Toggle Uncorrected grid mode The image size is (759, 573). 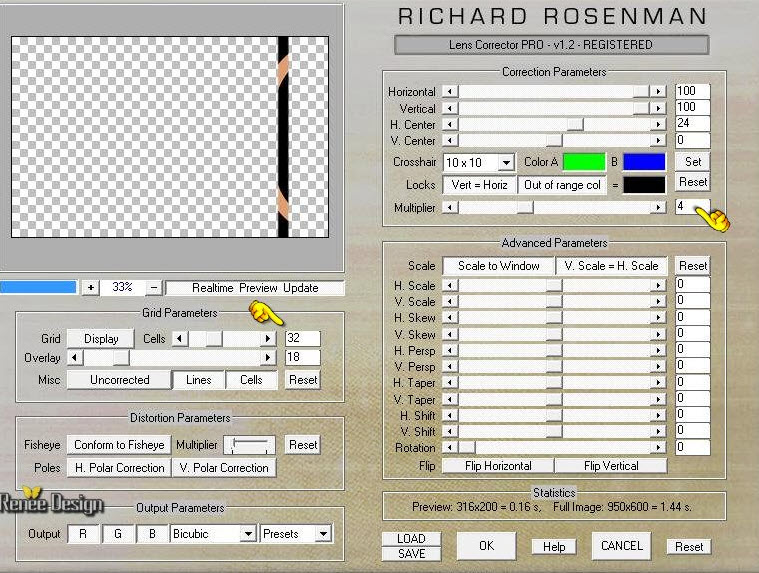(x=119, y=380)
